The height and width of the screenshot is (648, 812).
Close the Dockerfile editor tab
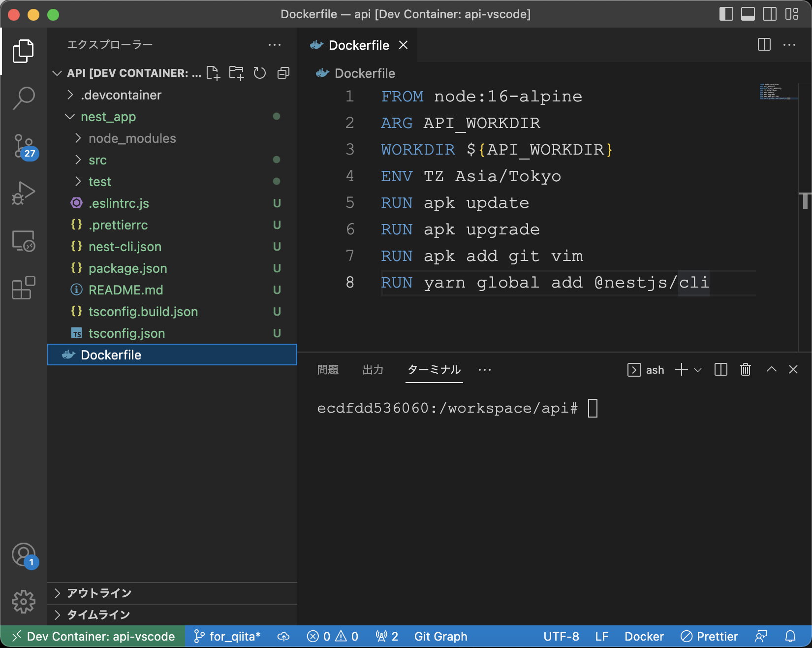[x=404, y=45]
